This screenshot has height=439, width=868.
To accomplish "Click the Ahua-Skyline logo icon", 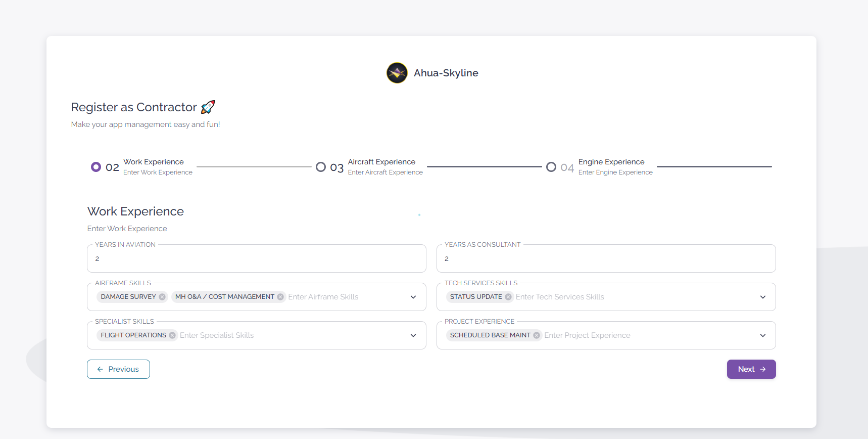I will (x=397, y=73).
